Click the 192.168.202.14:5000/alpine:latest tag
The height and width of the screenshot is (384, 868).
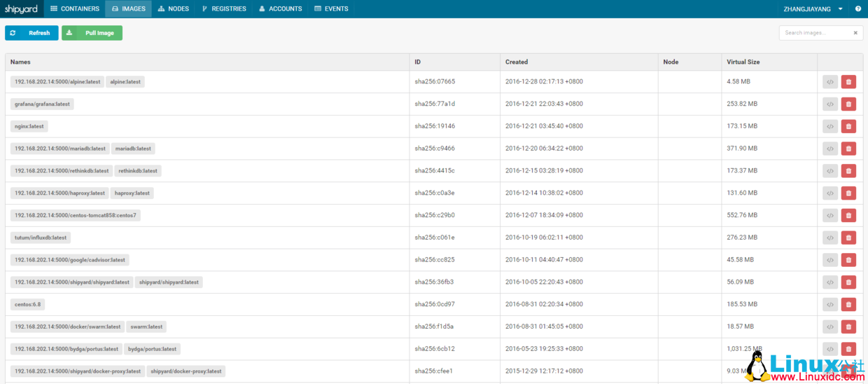click(57, 82)
